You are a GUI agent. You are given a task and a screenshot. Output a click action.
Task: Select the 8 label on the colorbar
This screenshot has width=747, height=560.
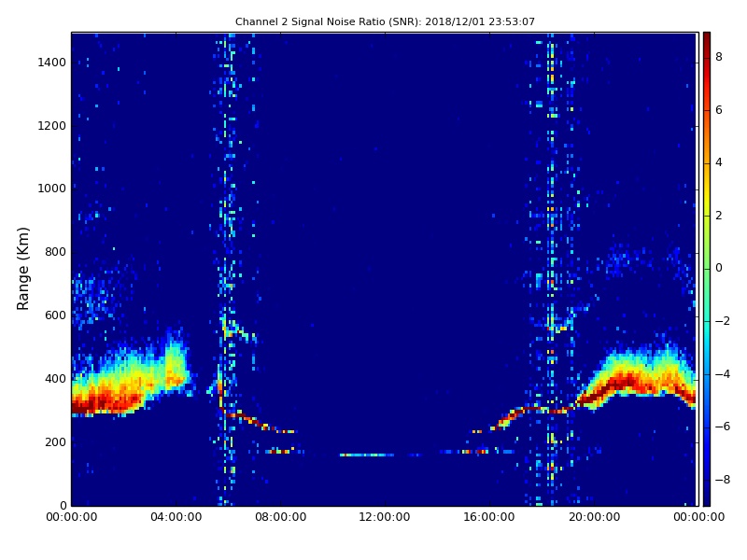tap(718, 57)
